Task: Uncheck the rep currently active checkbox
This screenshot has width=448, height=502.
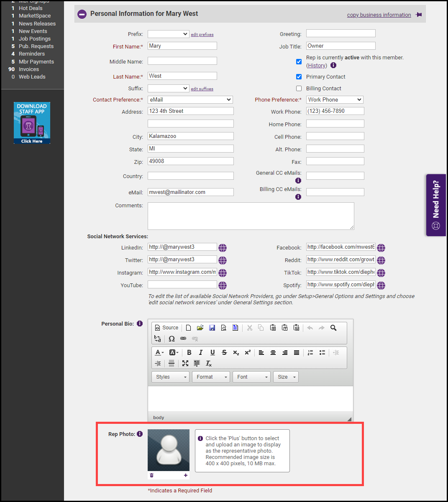Action: 299,61
